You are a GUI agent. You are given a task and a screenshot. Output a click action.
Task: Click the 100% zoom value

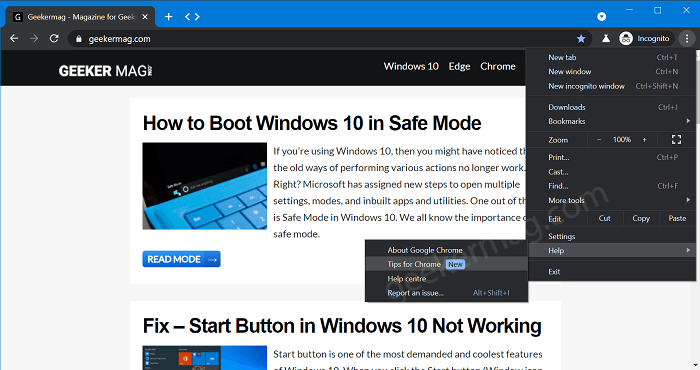click(x=621, y=140)
